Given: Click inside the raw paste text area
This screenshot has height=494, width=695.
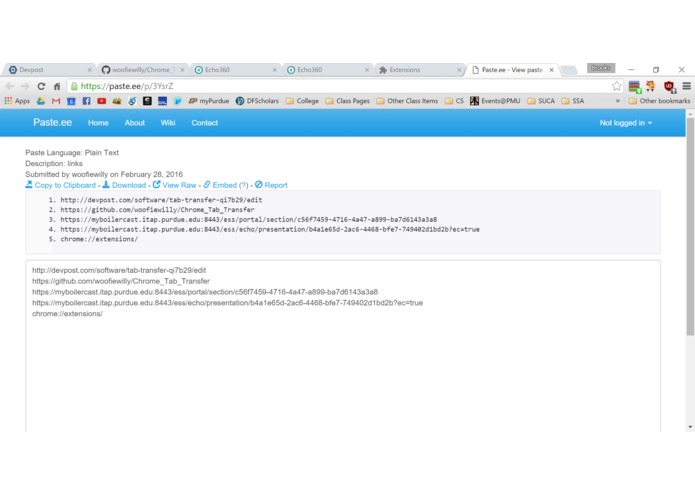Looking at the screenshot, I should (x=343, y=346).
